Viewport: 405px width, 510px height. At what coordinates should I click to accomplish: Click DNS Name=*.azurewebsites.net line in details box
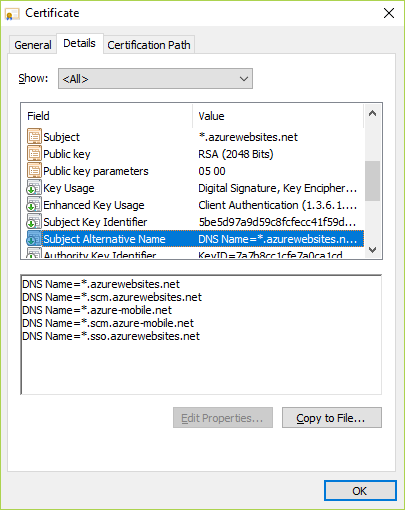[x=101, y=284]
